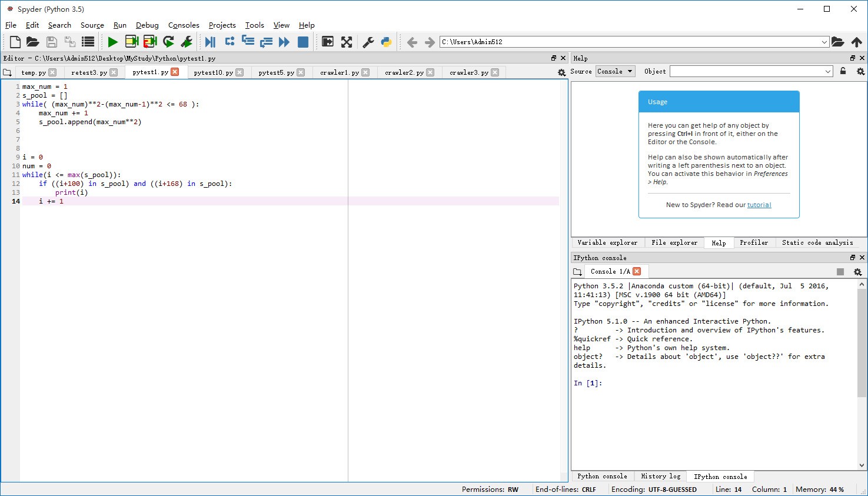Click the New file toolbar icon
868x496 pixels.
click(15, 42)
